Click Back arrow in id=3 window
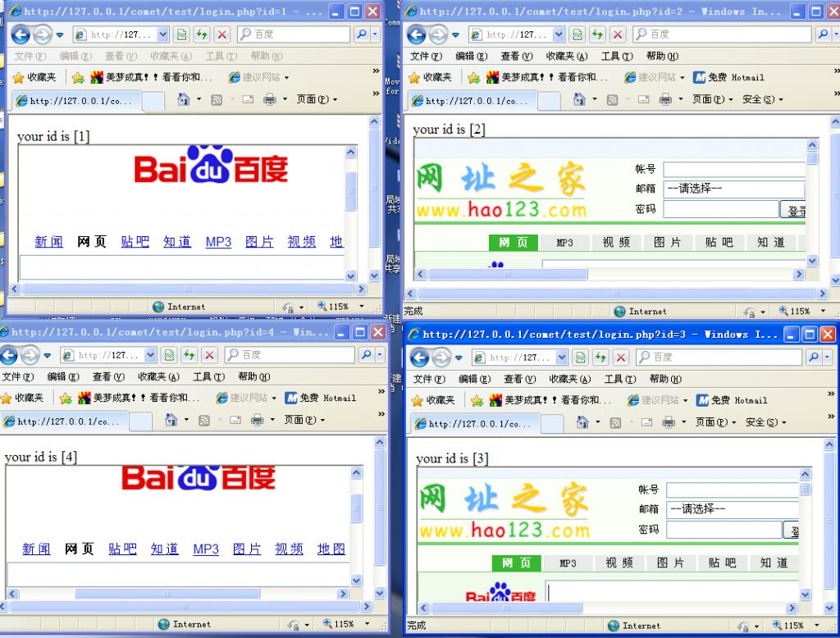Viewport: 840px width, 638px height. (419, 358)
